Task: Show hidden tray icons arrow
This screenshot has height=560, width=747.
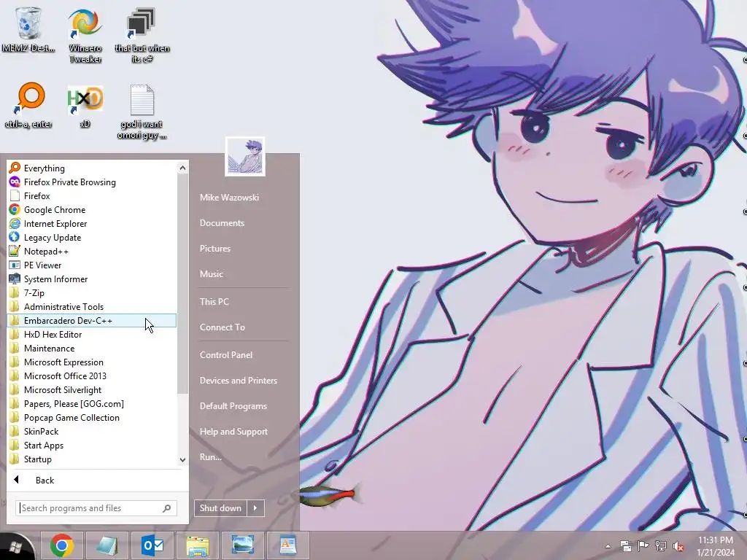Action: (608, 546)
